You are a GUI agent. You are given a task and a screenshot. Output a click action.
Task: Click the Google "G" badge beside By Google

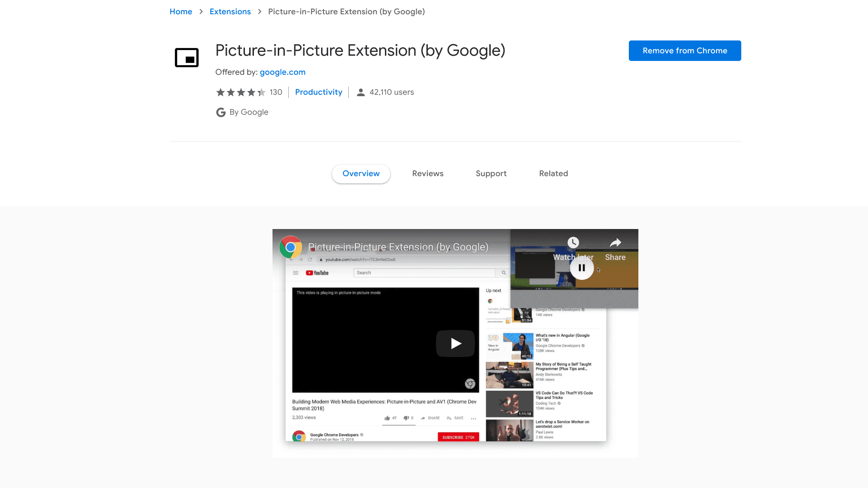(x=221, y=112)
